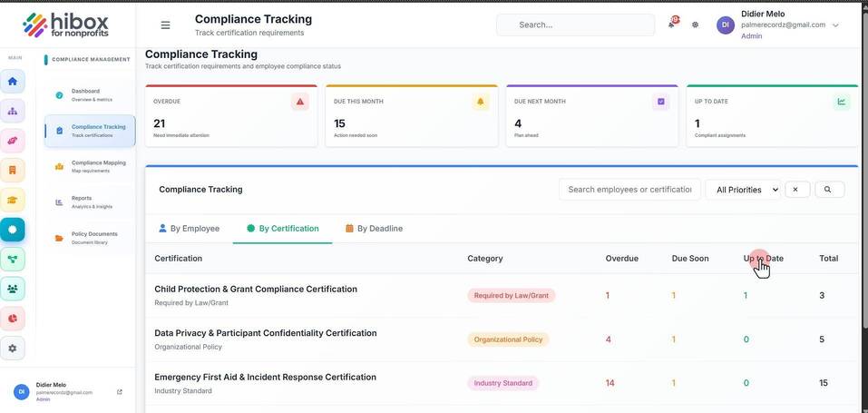Click overdue count 4 for Data Privacy row
The width and height of the screenshot is (868, 413).
pyautogui.click(x=609, y=339)
